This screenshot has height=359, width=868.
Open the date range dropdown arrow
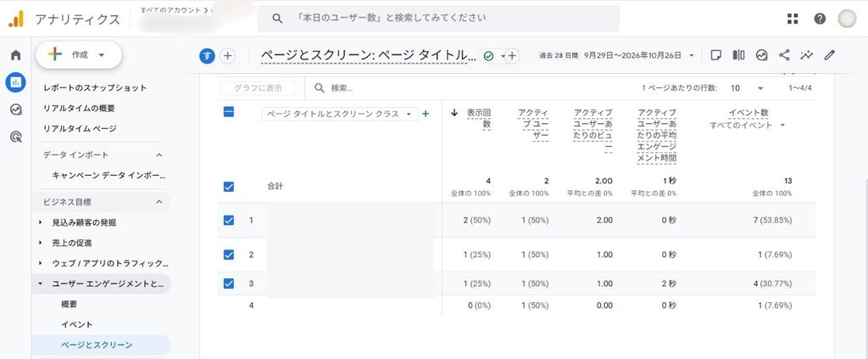click(x=692, y=55)
